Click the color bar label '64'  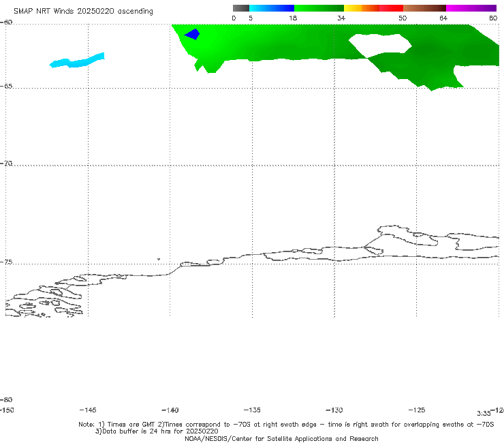[443, 18]
